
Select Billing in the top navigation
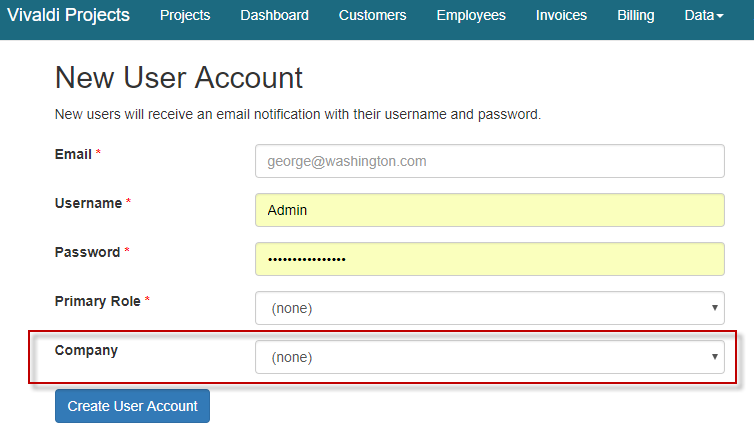(636, 15)
